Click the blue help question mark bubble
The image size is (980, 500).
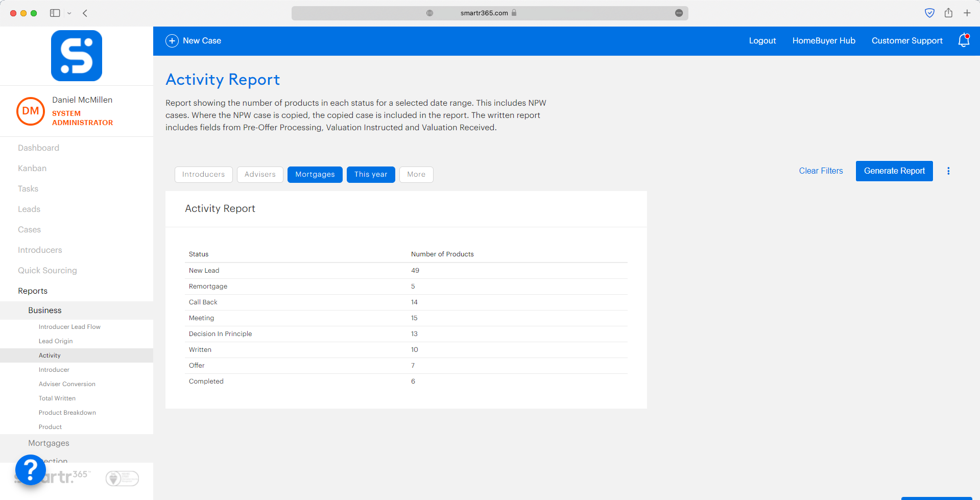[x=31, y=469]
